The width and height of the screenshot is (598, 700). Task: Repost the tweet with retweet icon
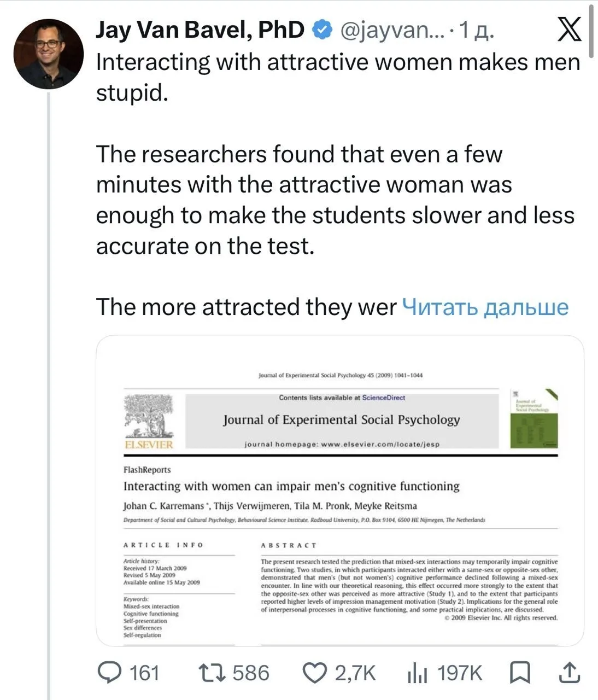(212, 673)
